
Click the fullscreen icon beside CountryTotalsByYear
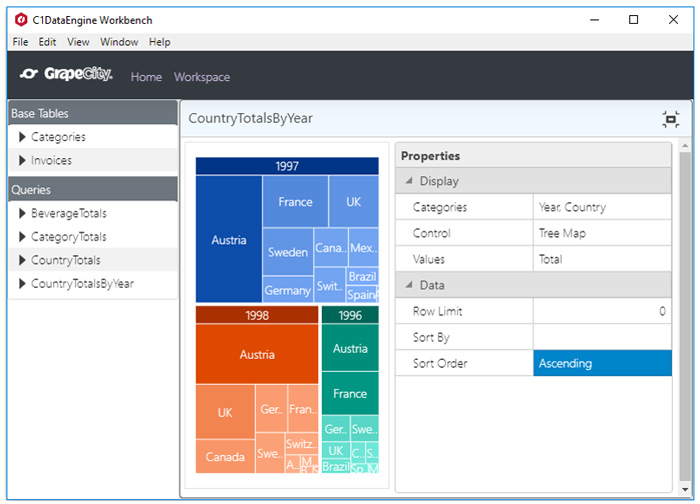[x=670, y=119]
